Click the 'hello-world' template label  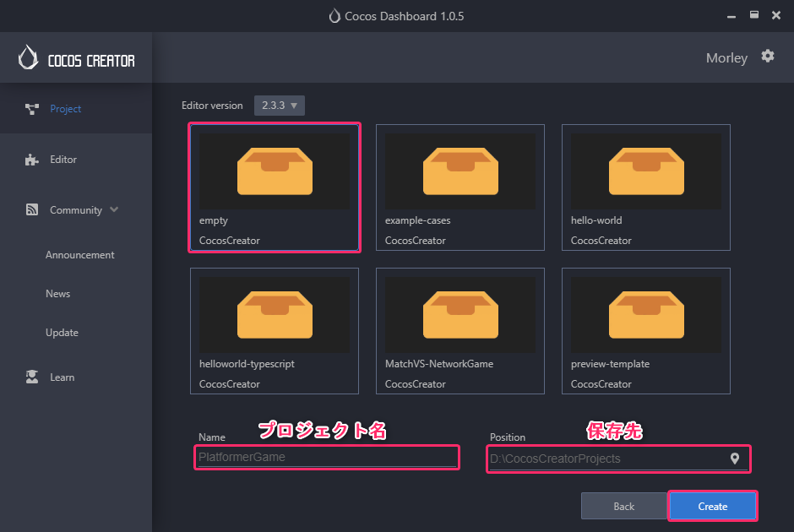pyautogui.click(x=596, y=220)
